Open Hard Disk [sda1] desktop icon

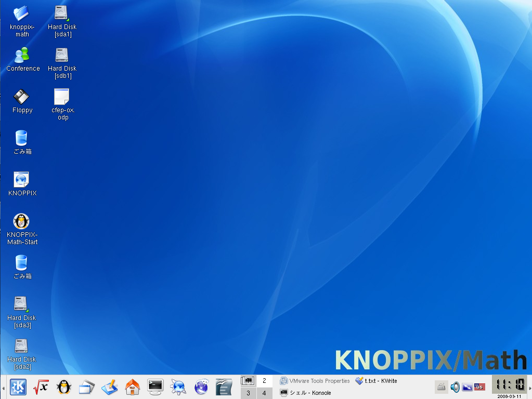click(x=62, y=21)
